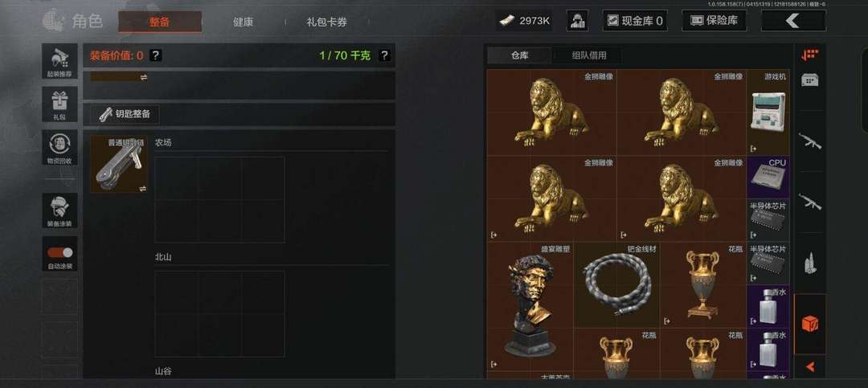
Task: Select the 盛宴雕塑 bust item in storage
Action: tap(530, 307)
